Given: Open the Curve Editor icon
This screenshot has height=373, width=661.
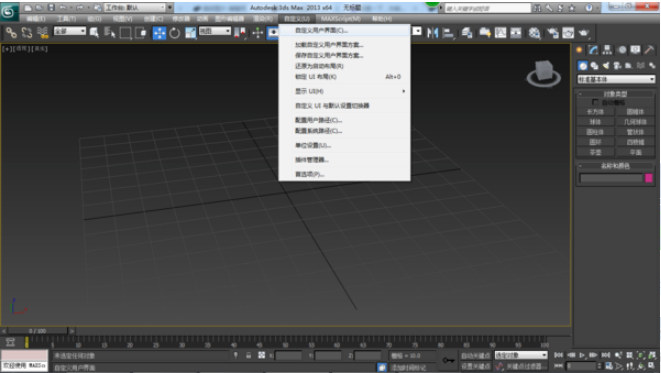Looking at the screenshot, I should (500, 32).
